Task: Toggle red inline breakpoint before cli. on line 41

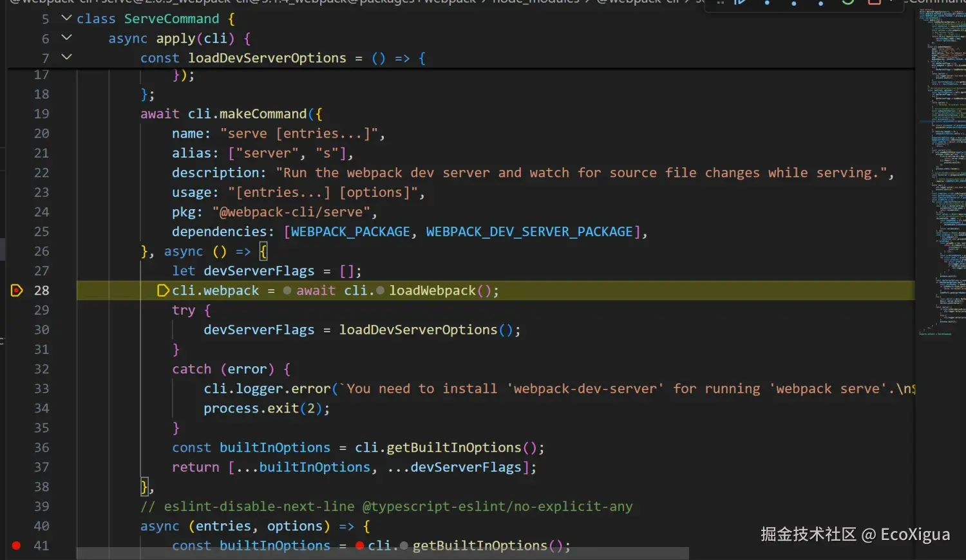Action: tap(359, 546)
